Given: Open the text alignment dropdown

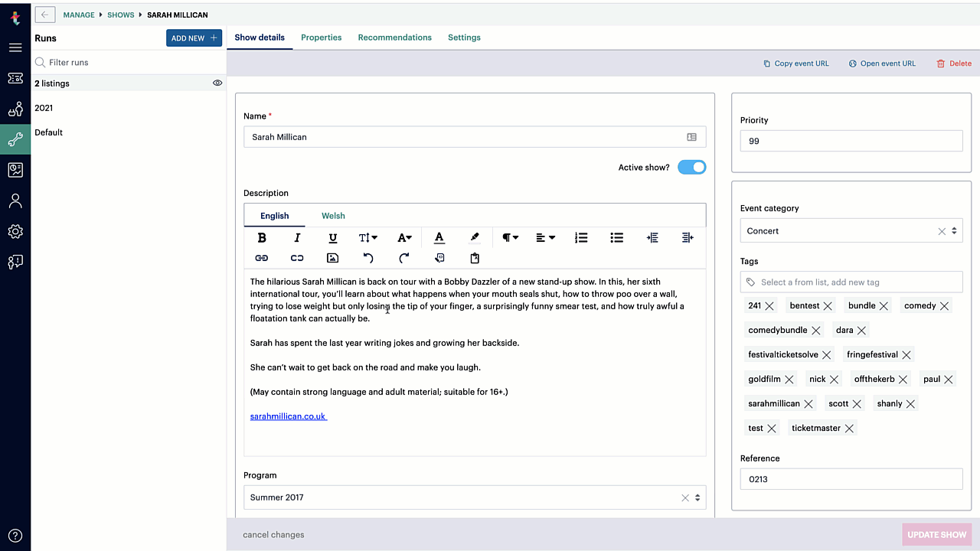Looking at the screenshot, I should tap(545, 238).
